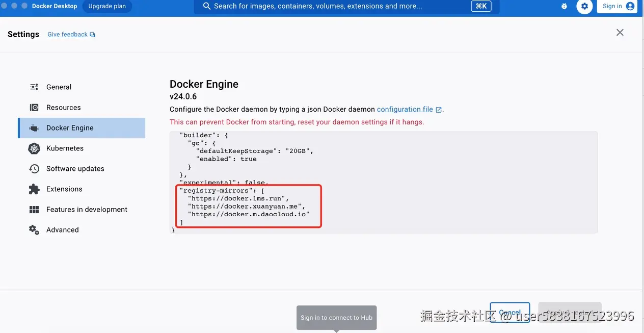Click the Kubernetes helm wheel icon
The width and height of the screenshot is (644, 333).
tap(34, 148)
